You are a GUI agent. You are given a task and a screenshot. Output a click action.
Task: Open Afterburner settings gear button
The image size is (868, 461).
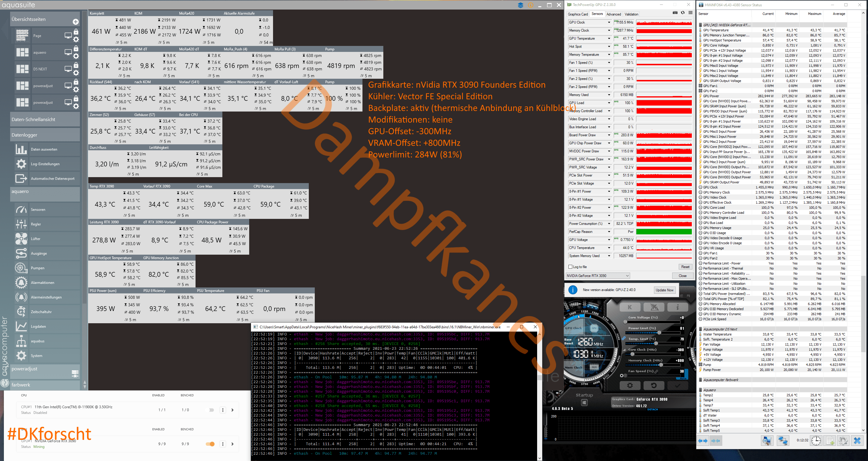[x=630, y=386]
